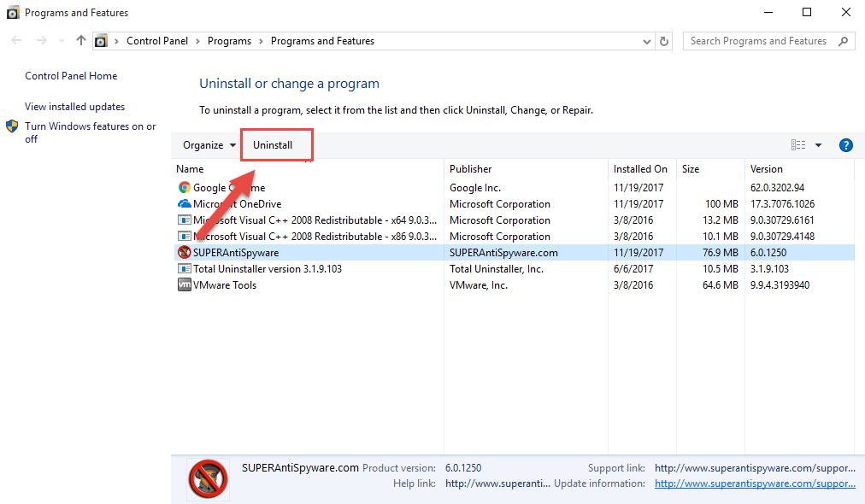Image resolution: width=865 pixels, height=504 pixels.
Task: Click the Visual C++ 2008 x64 icon
Action: (x=185, y=220)
